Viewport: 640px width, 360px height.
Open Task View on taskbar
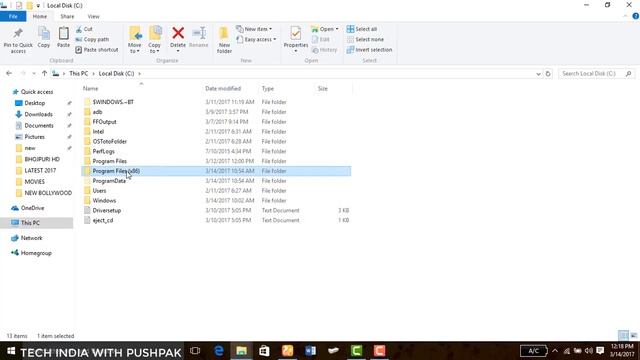point(195,351)
